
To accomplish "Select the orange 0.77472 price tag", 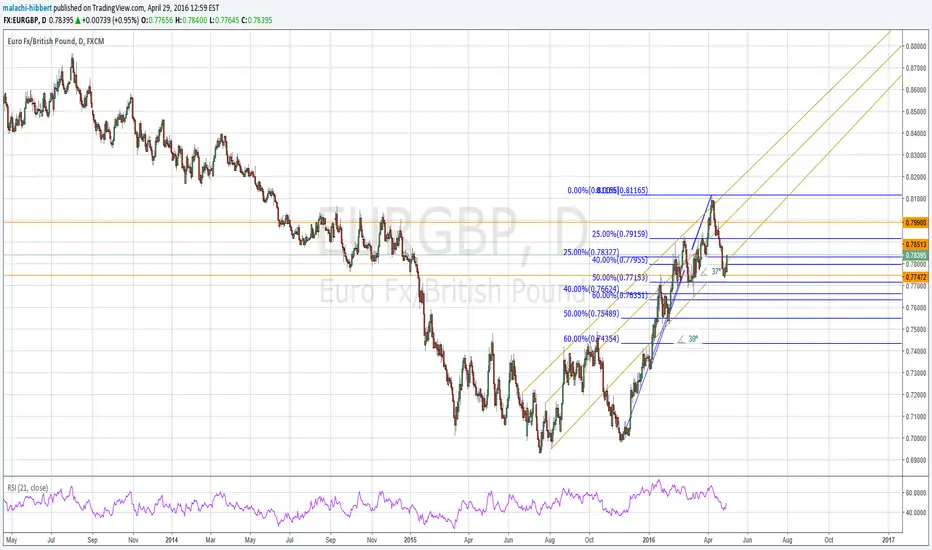I will click(915, 277).
